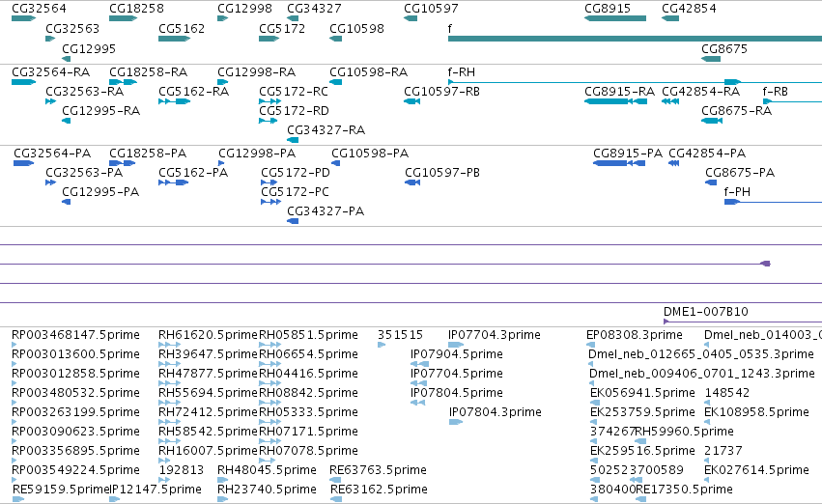Select protein CG10598-PA
Image resolution: width=822 pixels, height=504 pixels.
coord(370,153)
